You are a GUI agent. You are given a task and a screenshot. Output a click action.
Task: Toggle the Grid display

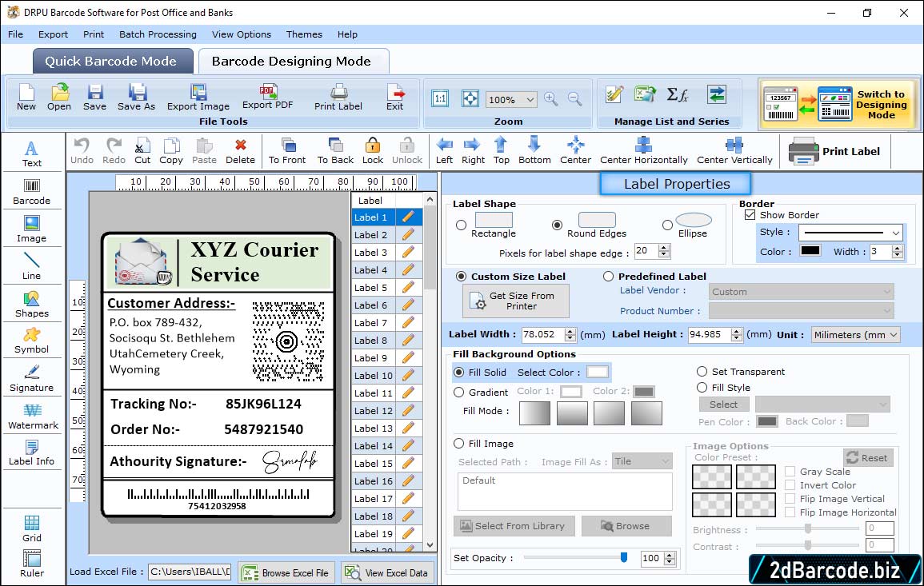coord(32,529)
